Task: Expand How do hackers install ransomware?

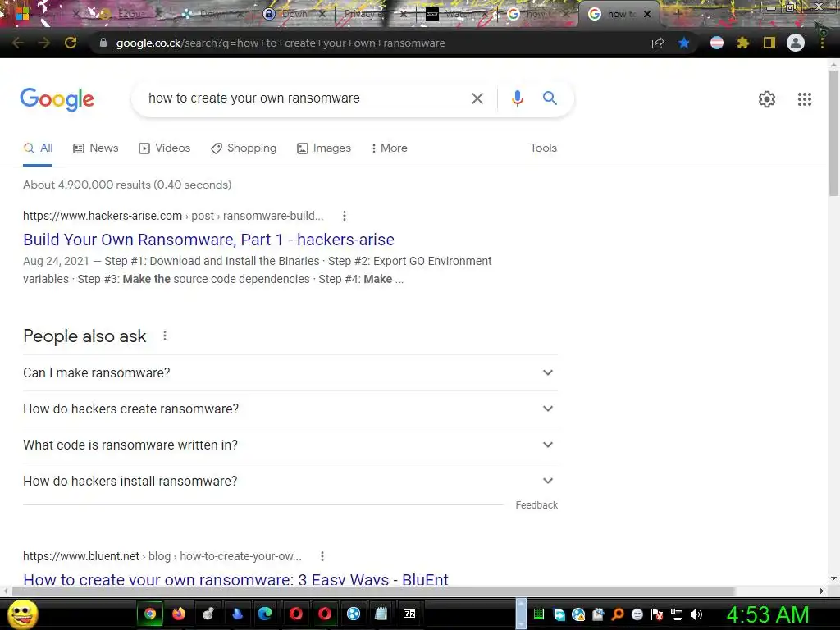Action: point(290,481)
